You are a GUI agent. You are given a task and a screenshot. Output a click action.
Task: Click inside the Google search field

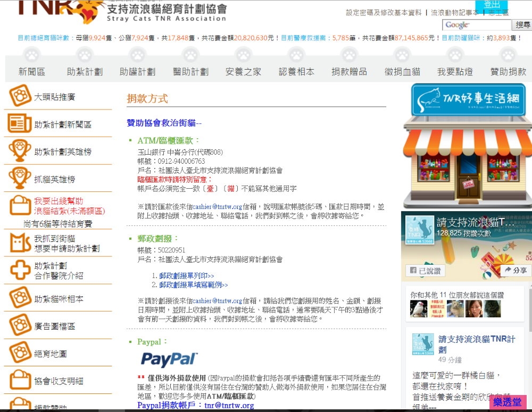click(476, 25)
